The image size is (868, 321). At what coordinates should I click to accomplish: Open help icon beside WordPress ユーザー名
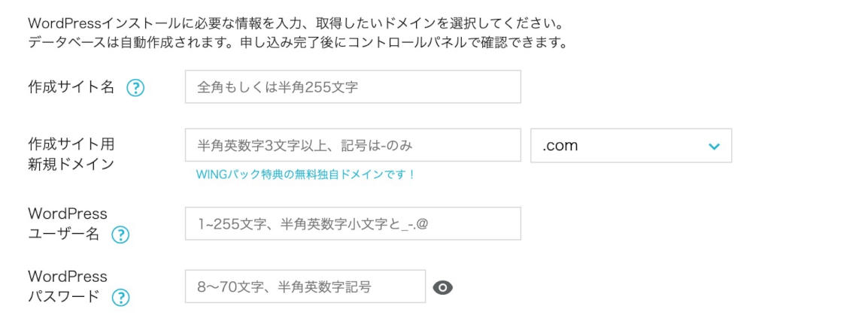(x=120, y=235)
